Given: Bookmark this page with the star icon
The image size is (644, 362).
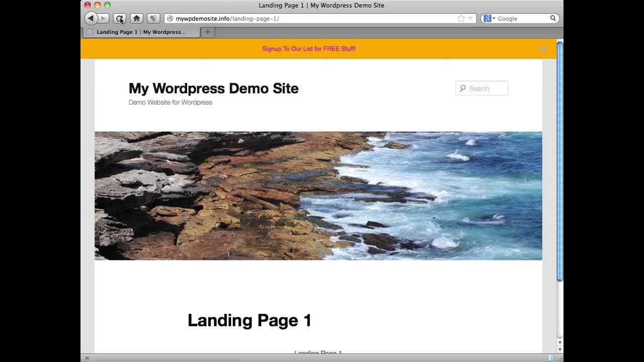Looking at the screenshot, I should pos(461,19).
